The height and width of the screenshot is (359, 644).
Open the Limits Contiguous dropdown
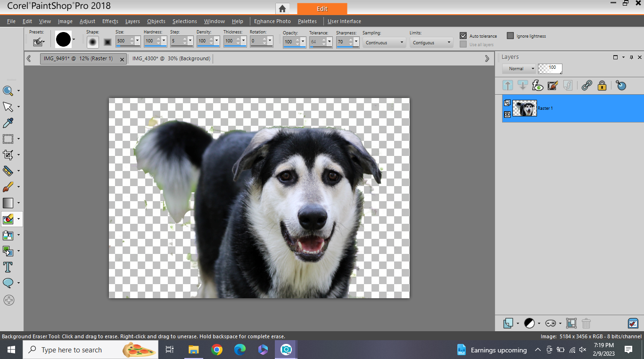[x=431, y=42]
